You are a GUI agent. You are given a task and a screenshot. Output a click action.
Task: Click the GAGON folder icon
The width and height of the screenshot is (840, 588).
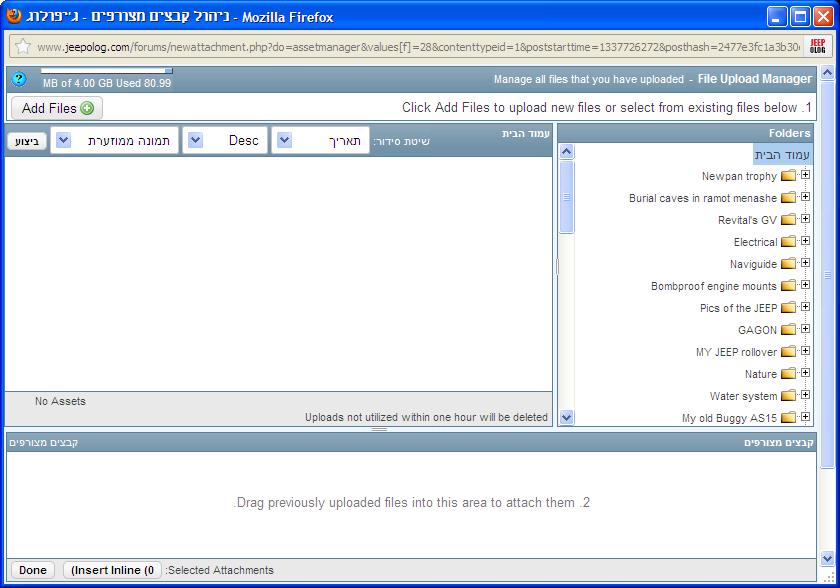tap(788, 330)
